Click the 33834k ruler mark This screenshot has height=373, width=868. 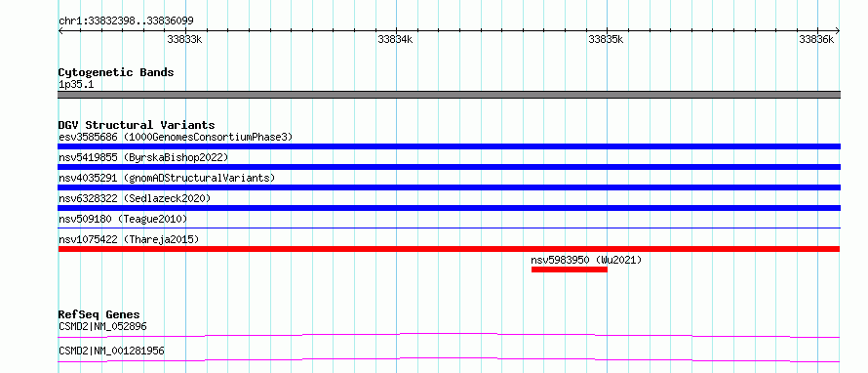(x=395, y=39)
